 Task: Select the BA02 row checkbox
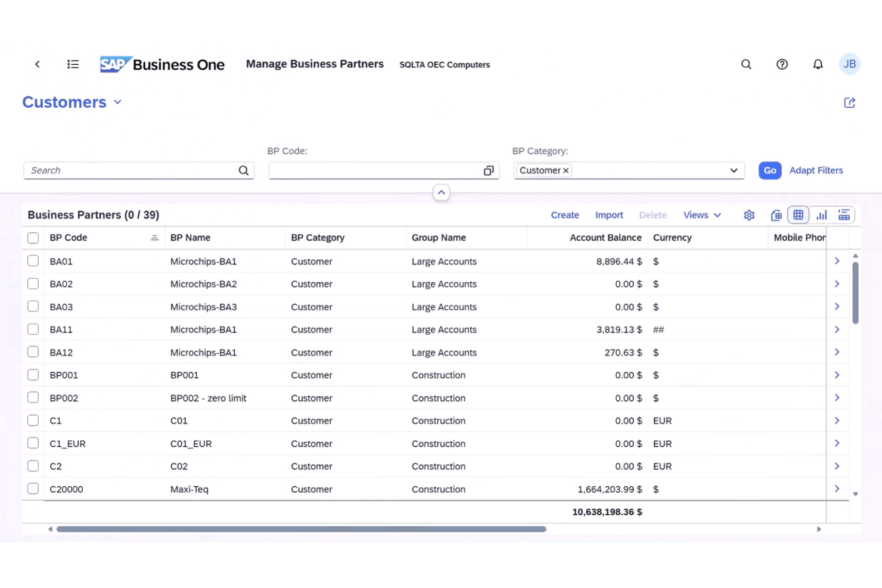tap(33, 284)
